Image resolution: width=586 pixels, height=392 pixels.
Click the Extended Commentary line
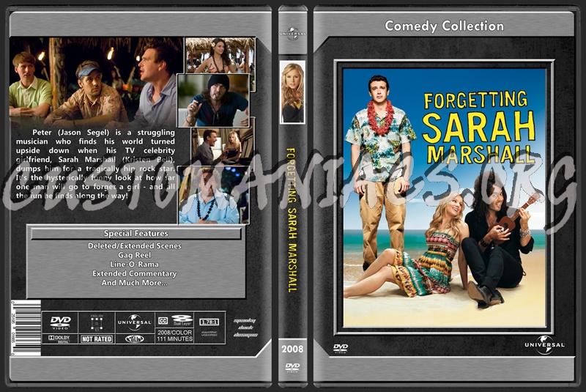(135, 273)
